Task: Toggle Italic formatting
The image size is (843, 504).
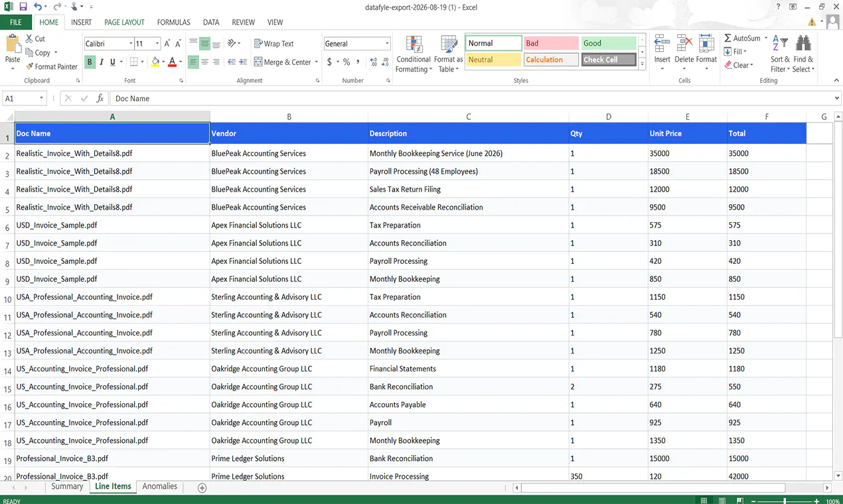Action: (x=102, y=62)
